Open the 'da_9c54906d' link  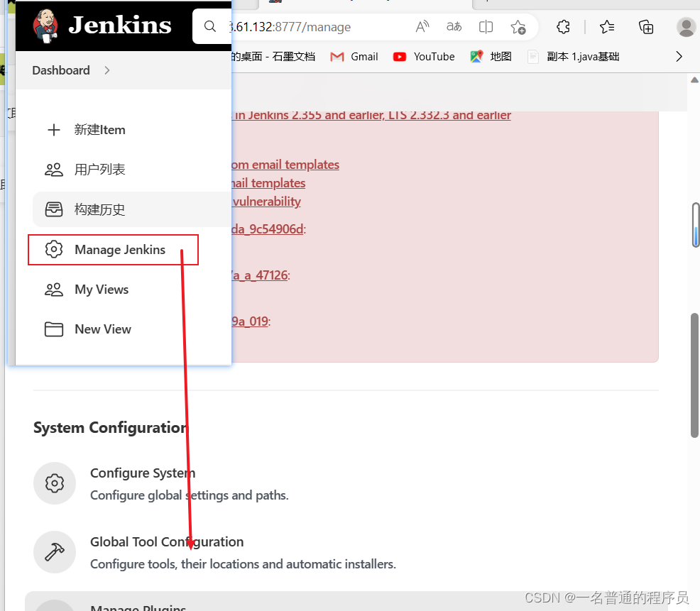(268, 229)
